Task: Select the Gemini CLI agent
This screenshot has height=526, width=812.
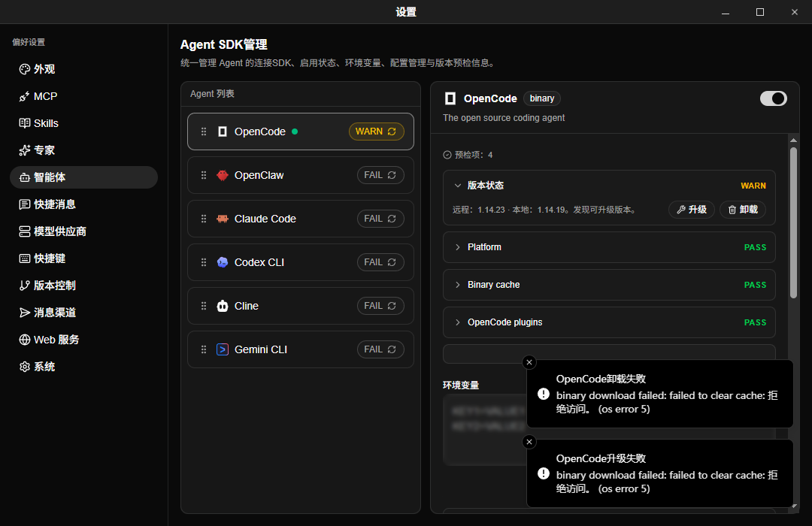Action: (x=300, y=349)
